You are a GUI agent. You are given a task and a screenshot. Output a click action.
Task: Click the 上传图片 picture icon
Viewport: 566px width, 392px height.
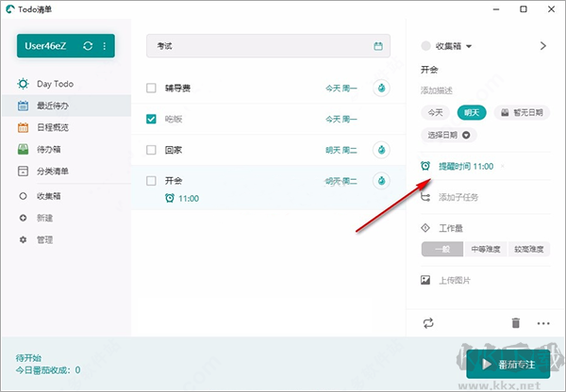tap(425, 280)
